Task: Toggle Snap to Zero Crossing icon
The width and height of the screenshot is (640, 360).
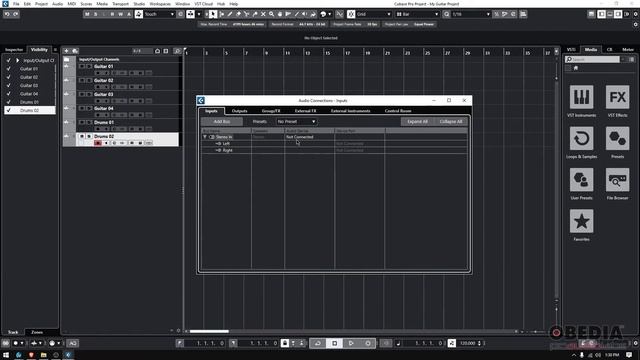Action: (x=339, y=14)
